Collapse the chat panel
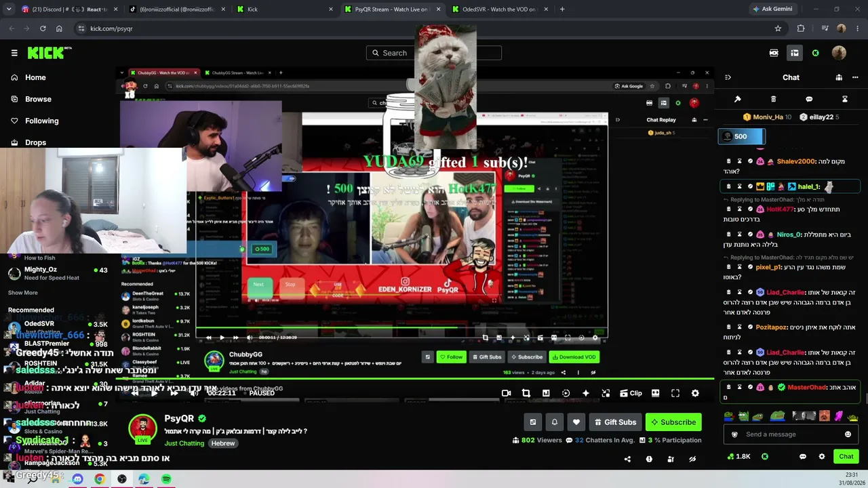This screenshot has width=868, height=488. [x=728, y=77]
